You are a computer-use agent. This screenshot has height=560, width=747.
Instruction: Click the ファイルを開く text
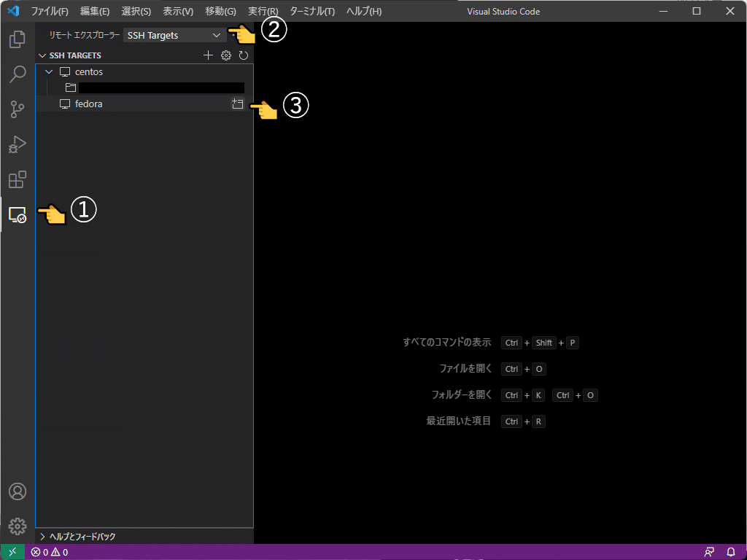pos(465,368)
